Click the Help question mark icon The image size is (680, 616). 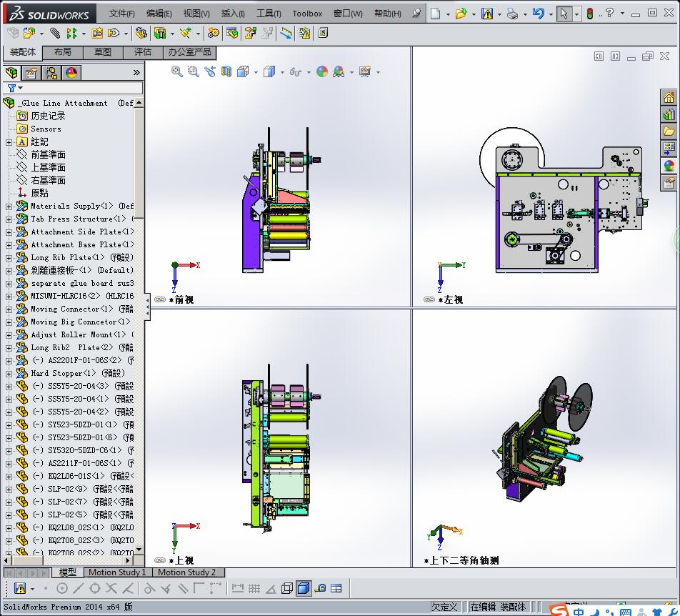[x=610, y=13]
